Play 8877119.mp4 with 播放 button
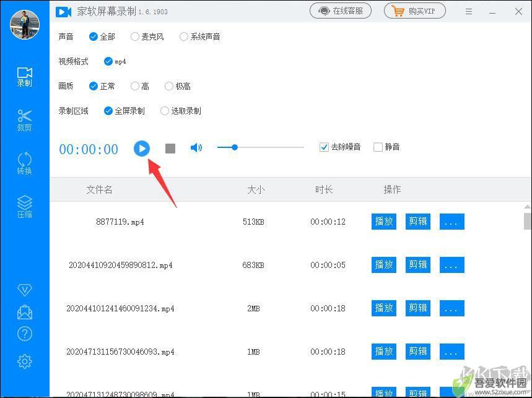 384,222
